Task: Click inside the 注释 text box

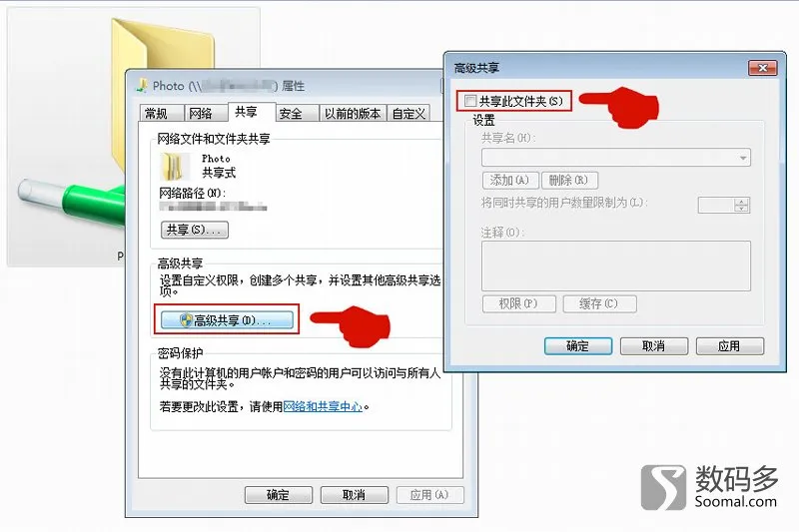Action: tap(615, 266)
